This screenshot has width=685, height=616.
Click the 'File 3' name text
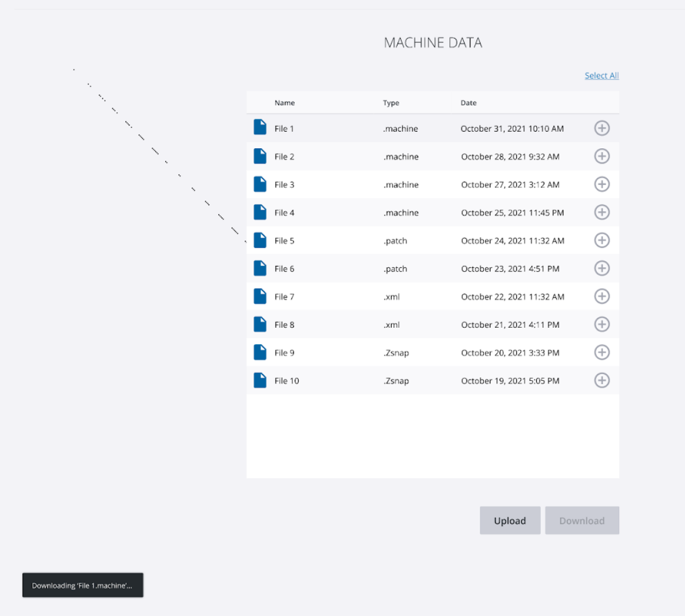pos(285,185)
